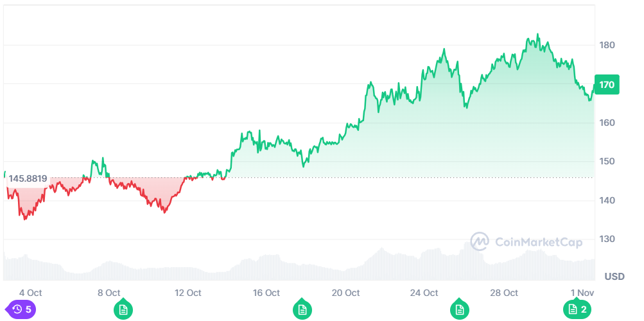Select the 1 Nov date label
The height and width of the screenshot is (321, 644).
click(582, 293)
